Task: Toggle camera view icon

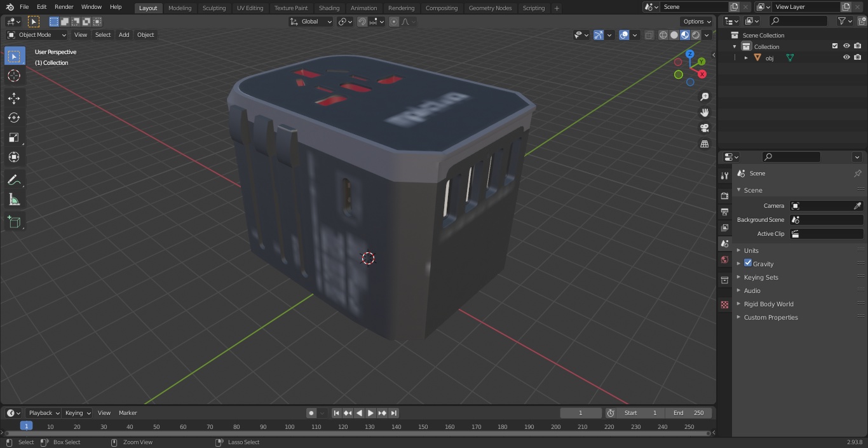Action: point(704,128)
